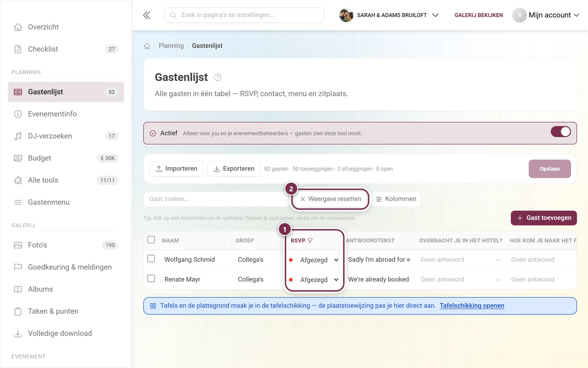The image size is (588, 368).
Task: Turn off the Actief toggle switch
Action: tap(561, 132)
